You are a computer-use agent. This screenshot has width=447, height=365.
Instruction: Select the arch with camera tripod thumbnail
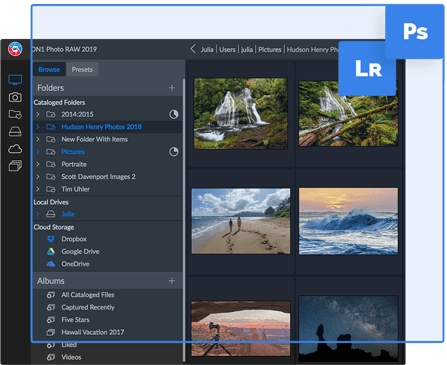pyautogui.click(x=241, y=329)
